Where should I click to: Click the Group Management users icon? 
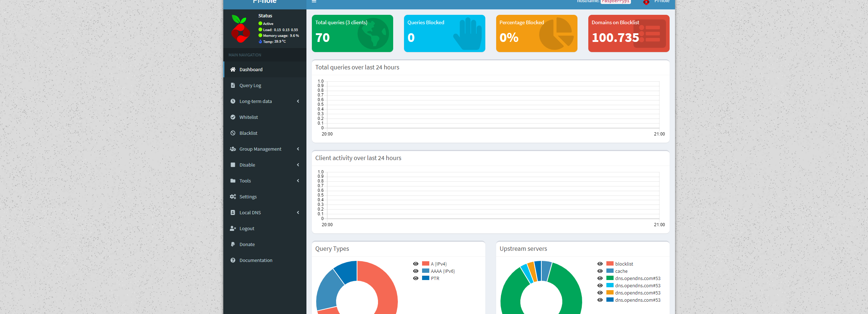[x=233, y=149]
